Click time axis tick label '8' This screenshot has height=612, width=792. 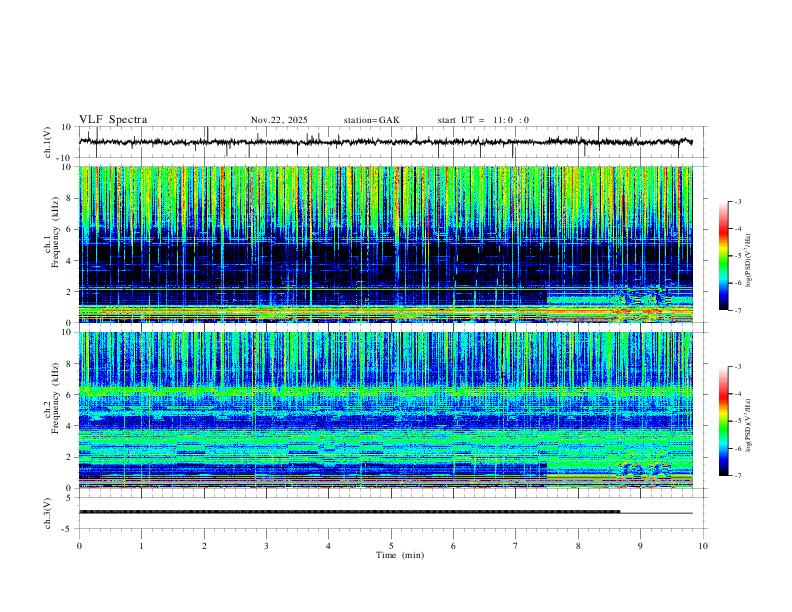pos(578,546)
